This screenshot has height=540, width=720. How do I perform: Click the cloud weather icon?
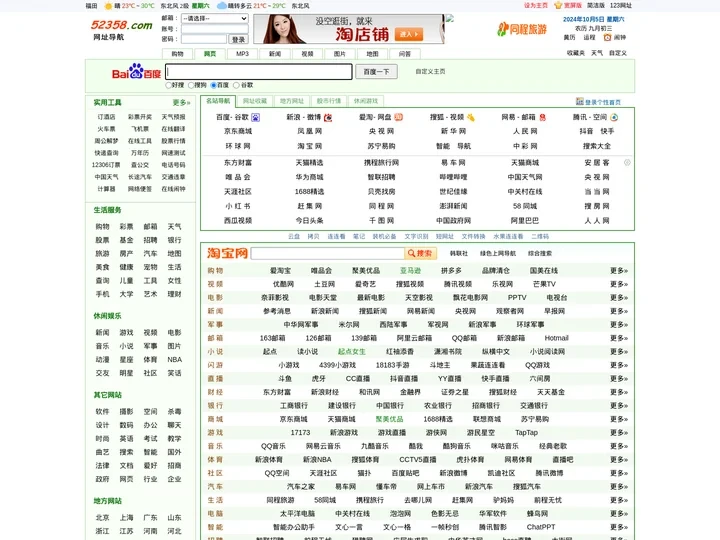(221, 6)
